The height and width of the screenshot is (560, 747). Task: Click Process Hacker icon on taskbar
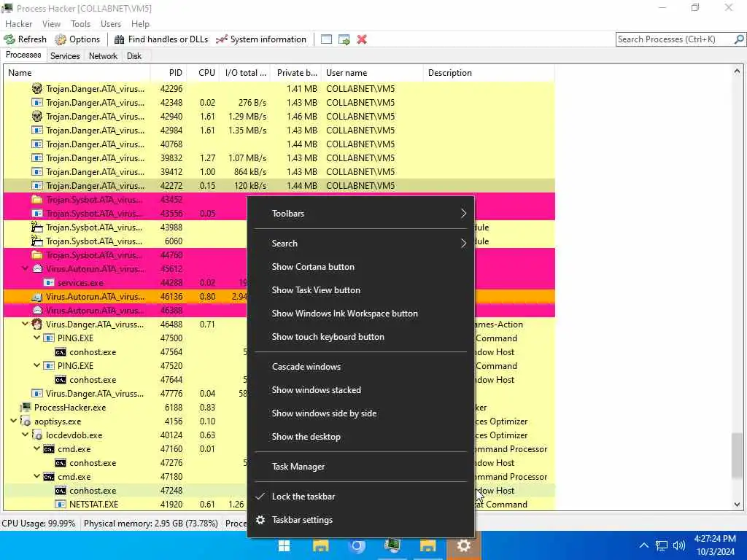(392, 545)
